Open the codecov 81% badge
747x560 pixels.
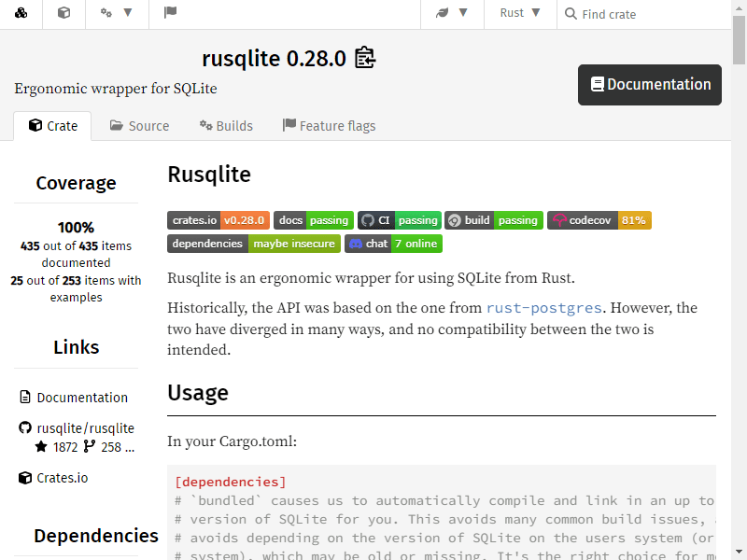click(599, 220)
